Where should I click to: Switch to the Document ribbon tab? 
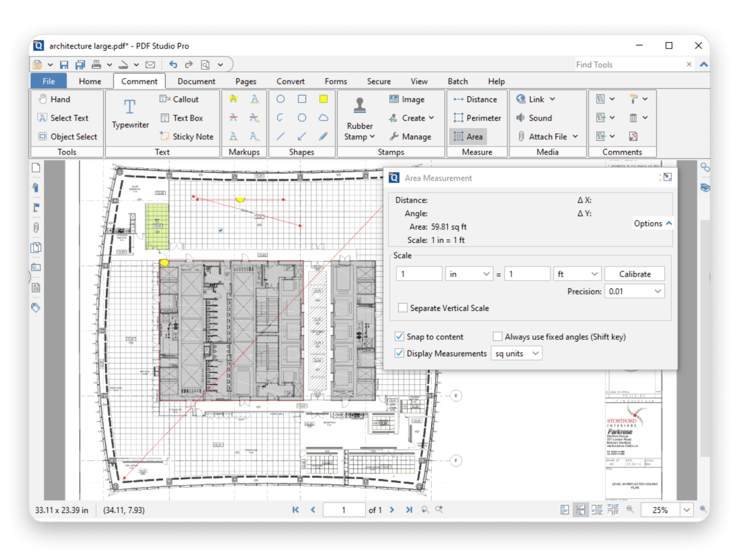196,81
